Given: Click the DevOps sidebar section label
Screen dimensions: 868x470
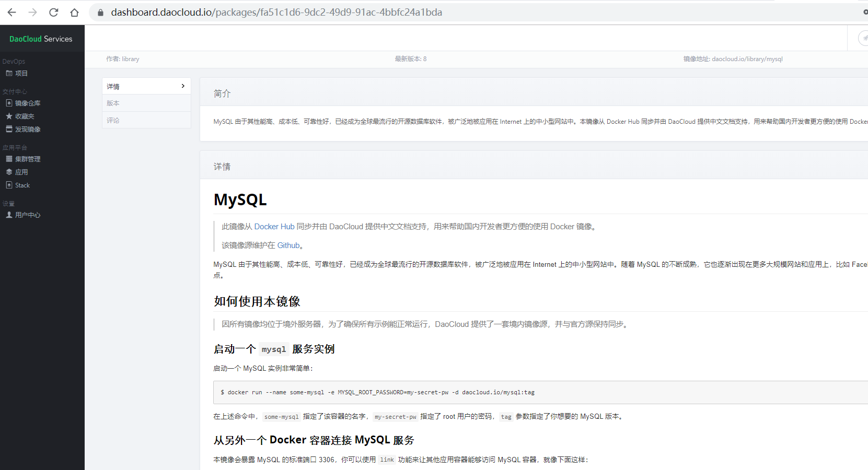Looking at the screenshot, I should [14, 62].
